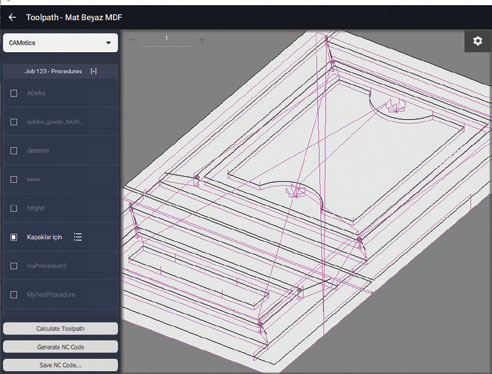The image size is (492, 374).
Task: Open list icon beside Kapaklar için
Action: point(78,237)
